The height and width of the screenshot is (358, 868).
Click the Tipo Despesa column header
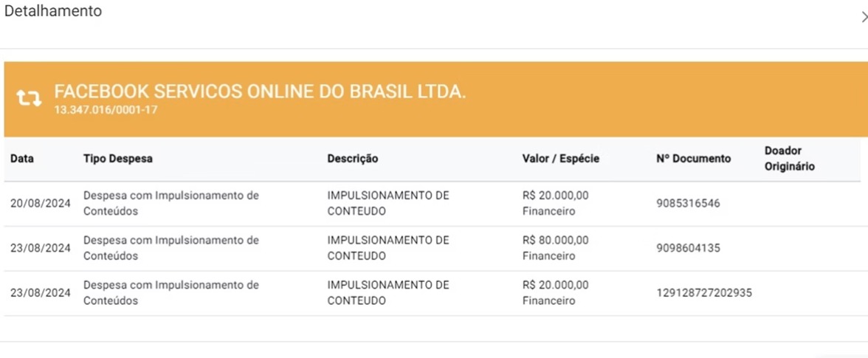118,159
